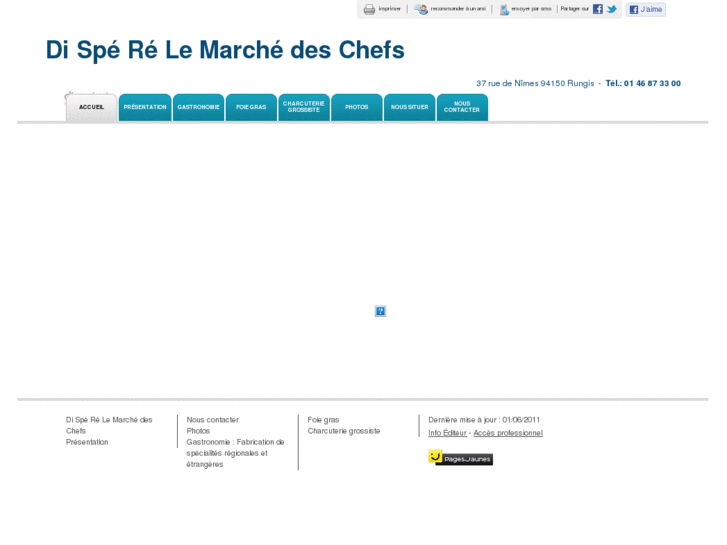Share the page via Twitter bird icon

click(612, 9)
